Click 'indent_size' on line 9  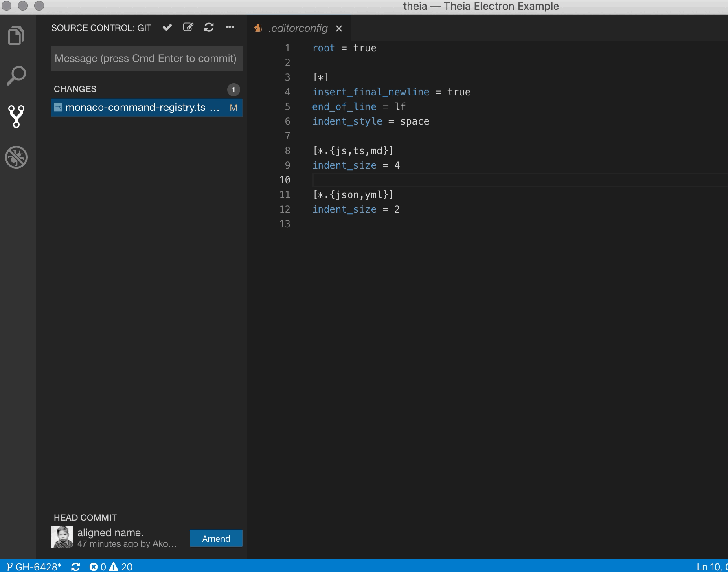pyautogui.click(x=344, y=165)
